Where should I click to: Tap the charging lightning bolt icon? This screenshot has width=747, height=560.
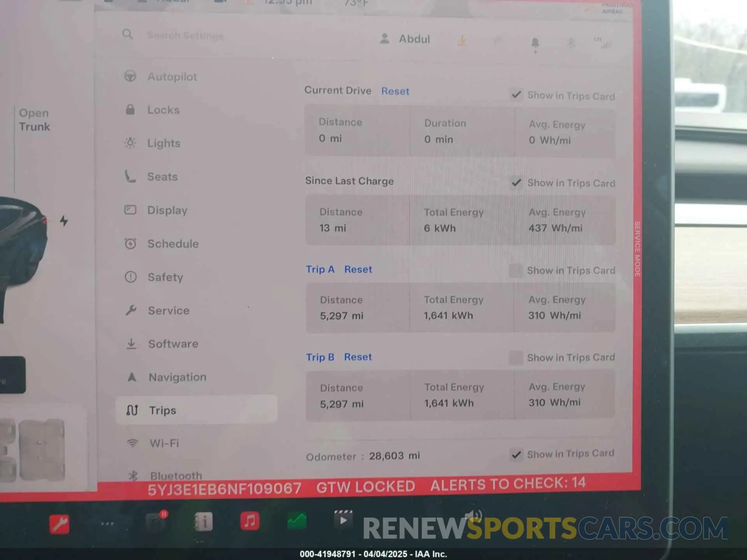pyautogui.click(x=64, y=221)
